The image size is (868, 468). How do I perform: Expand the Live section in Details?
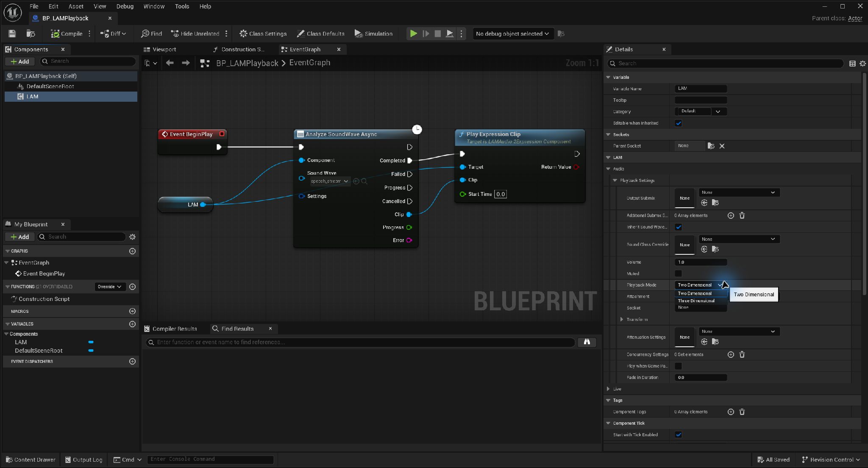pos(608,389)
